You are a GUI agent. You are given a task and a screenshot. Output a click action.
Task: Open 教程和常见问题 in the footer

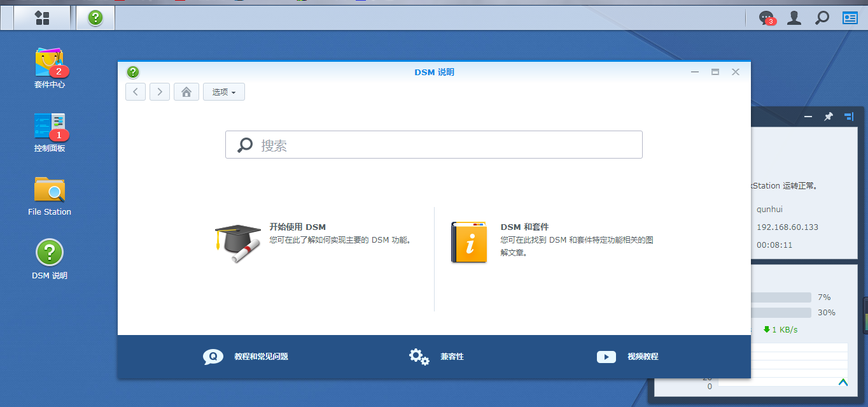click(x=246, y=357)
